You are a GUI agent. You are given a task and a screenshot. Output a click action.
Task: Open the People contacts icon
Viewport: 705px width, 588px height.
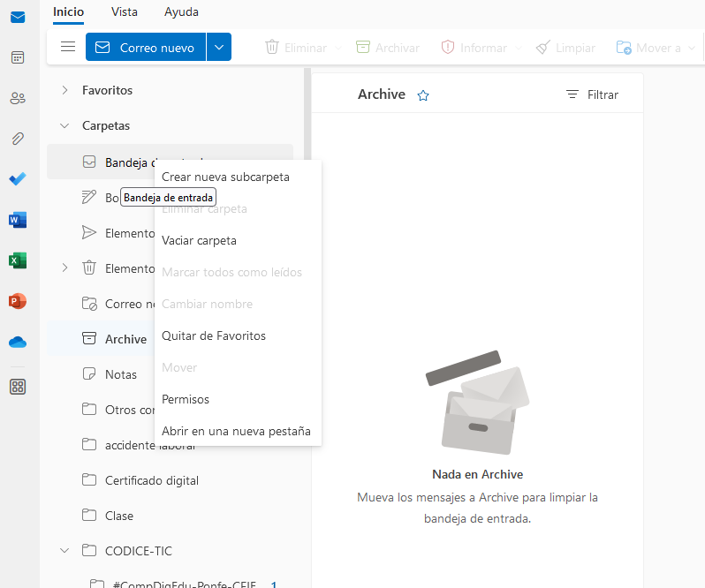pos(18,98)
